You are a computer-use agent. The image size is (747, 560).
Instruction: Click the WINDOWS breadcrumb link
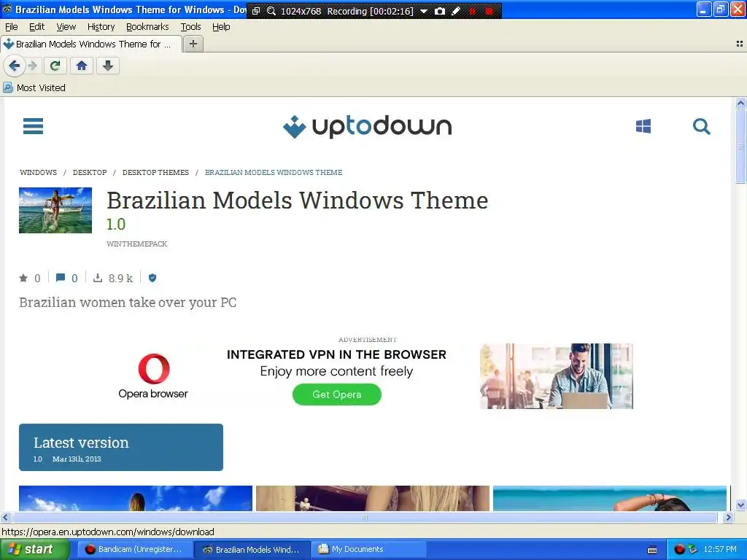click(x=38, y=172)
